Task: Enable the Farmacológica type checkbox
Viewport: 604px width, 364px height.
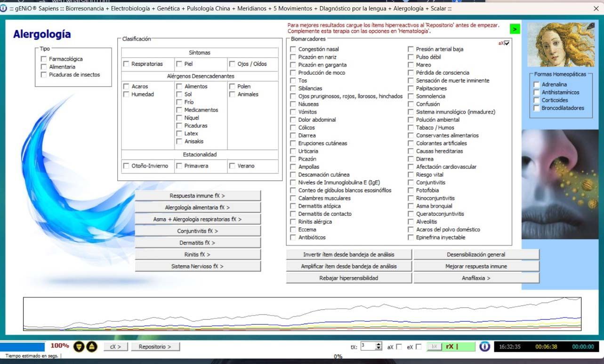Action: click(x=44, y=59)
